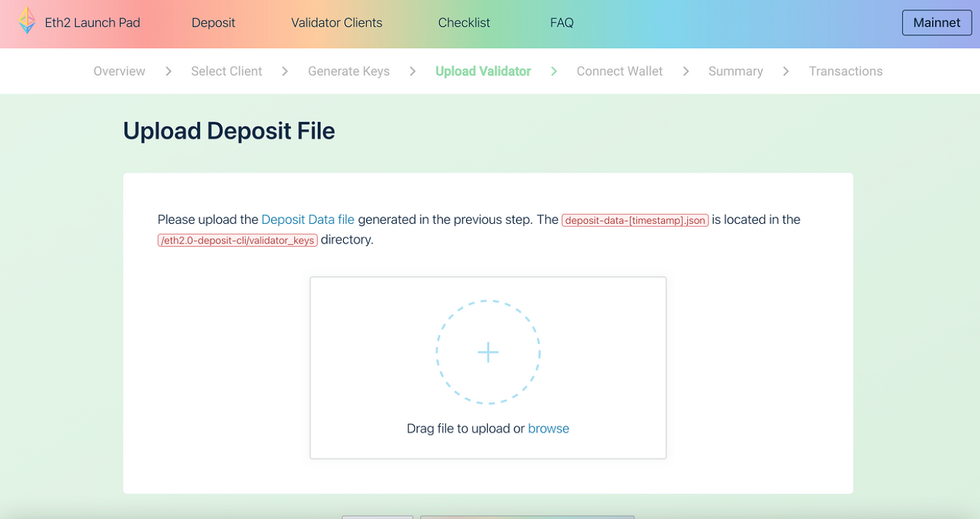Follow the Deposit Data file link
The image size is (980, 519).
pyautogui.click(x=308, y=220)
